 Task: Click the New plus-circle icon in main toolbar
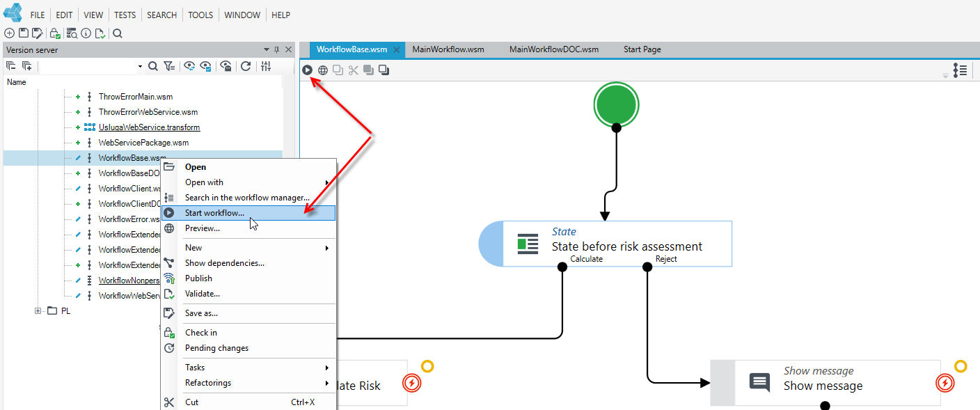[x=9, y=33]
